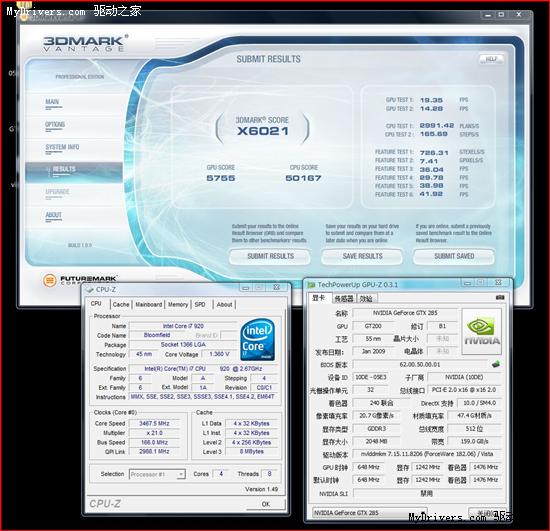This screenshot has width=550, height=531.
Task: Switch to the Cache tab in CPU-Z
Action: [121, 304]
